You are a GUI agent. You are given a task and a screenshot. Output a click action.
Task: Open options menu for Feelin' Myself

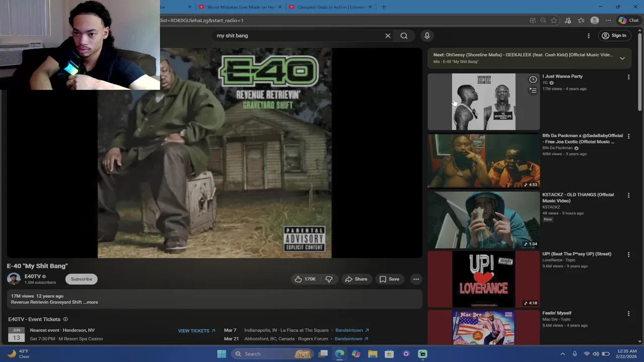(628, 314)
